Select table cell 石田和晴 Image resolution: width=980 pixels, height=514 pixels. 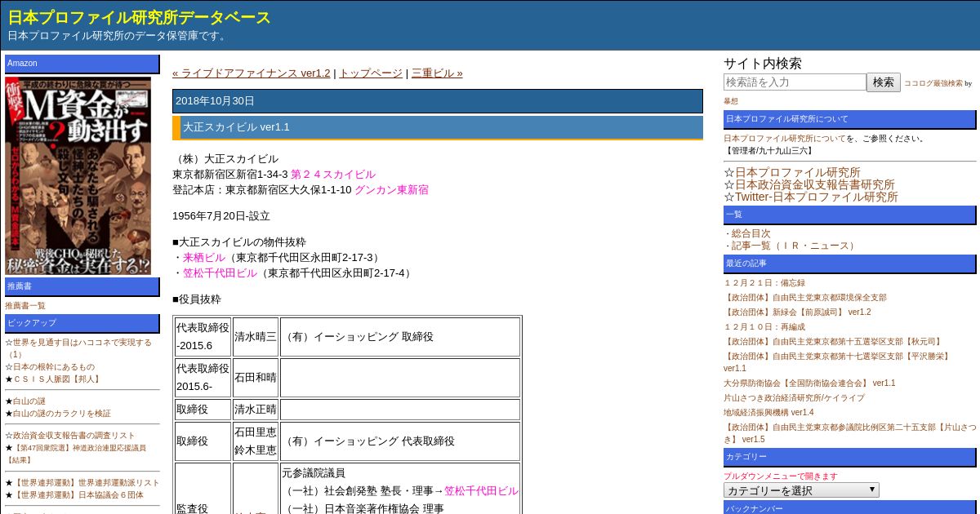256,378
